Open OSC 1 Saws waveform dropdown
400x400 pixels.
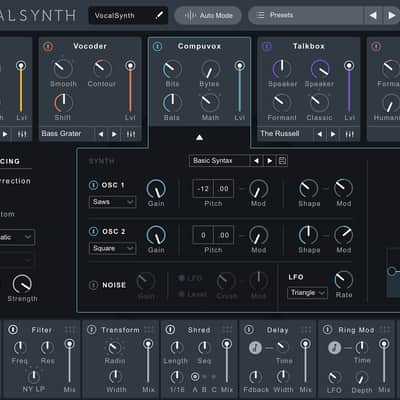(x=112, y=202)
